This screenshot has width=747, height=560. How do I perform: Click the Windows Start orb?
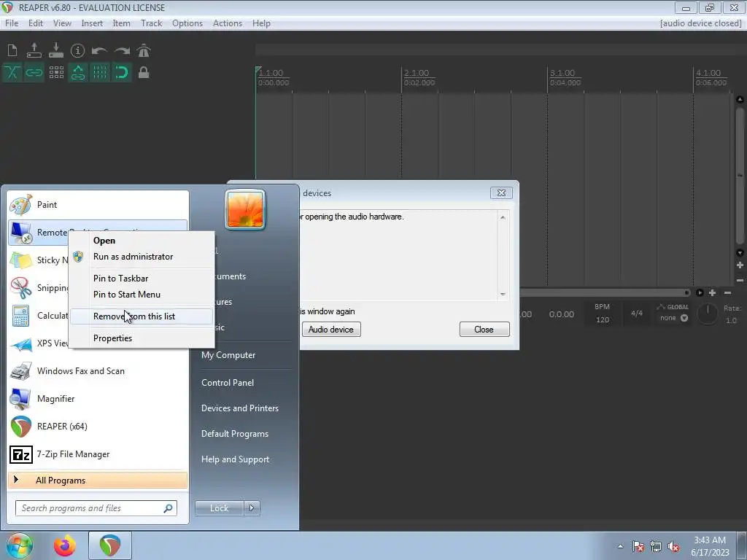(x=19, y=545)
